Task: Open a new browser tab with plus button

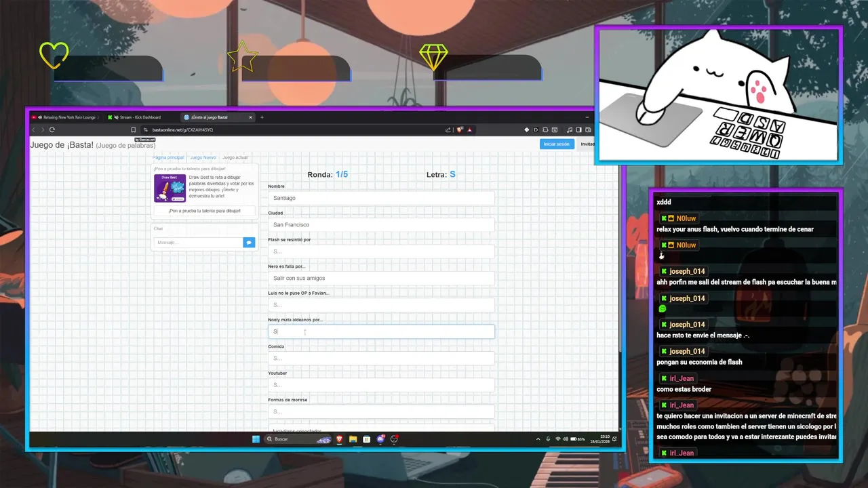Action: [262, 117]
